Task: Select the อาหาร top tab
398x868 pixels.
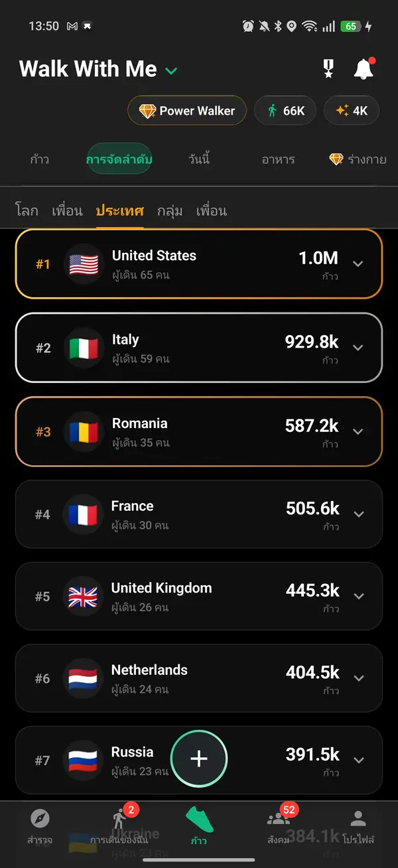Action: 278,159
